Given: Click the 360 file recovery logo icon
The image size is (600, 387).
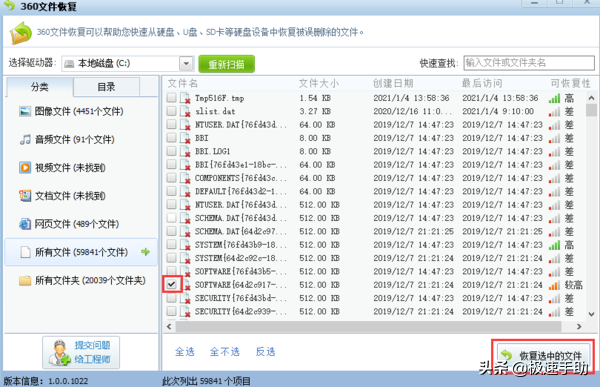Looking at the screenshot, I should (21, 33).
